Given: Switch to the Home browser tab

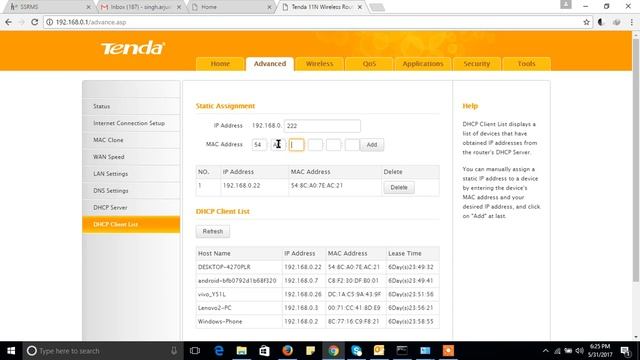Looking at the screenshot, I should [231, 7].
